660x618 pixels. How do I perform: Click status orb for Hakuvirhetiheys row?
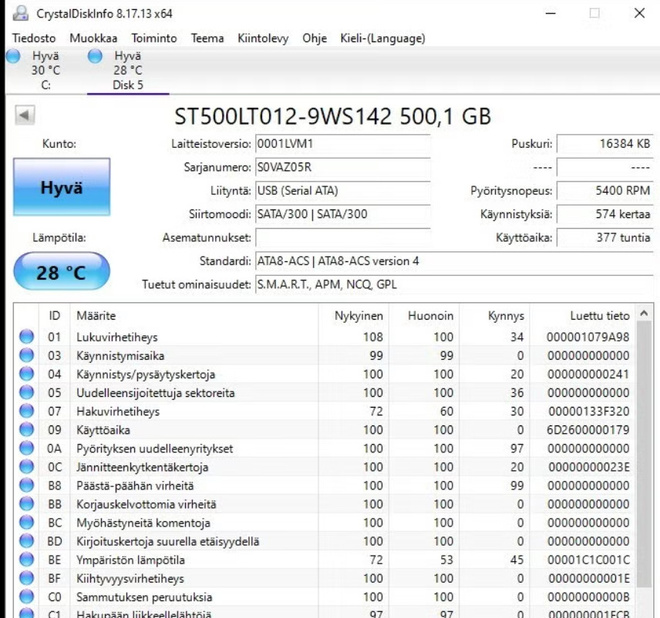(27, 411)
